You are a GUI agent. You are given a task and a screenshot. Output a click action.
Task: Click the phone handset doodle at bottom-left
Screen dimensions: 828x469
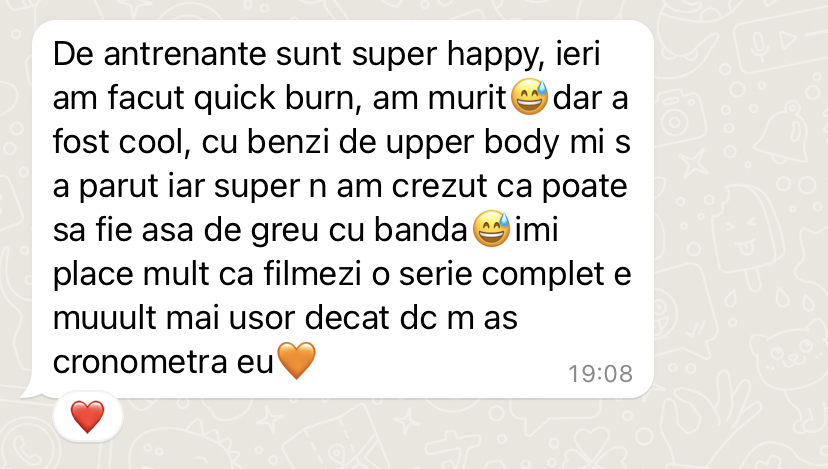(x=24, y=450)
